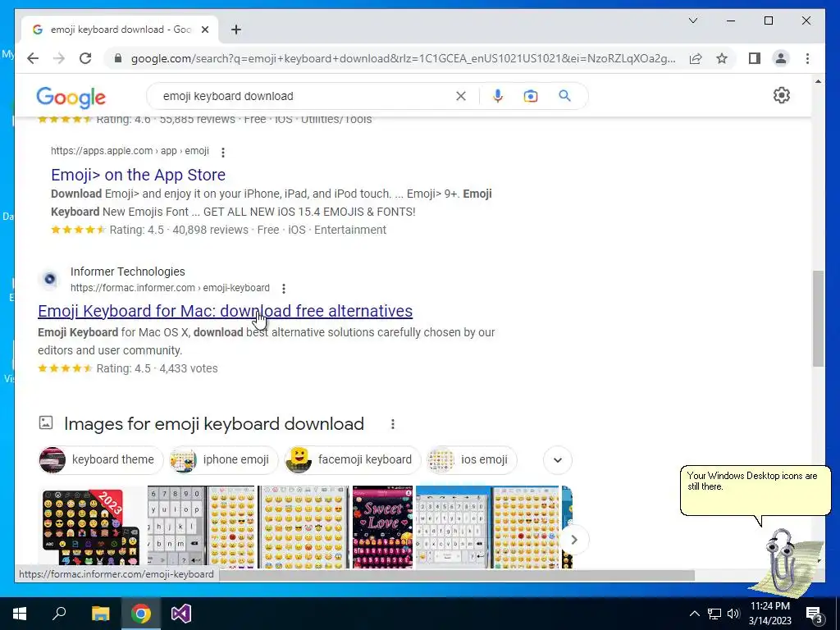The height and width of the screenshot is (630, 840).
Task: Open the gray keyboard with emoji thumbnail
Action: point(201,527)
